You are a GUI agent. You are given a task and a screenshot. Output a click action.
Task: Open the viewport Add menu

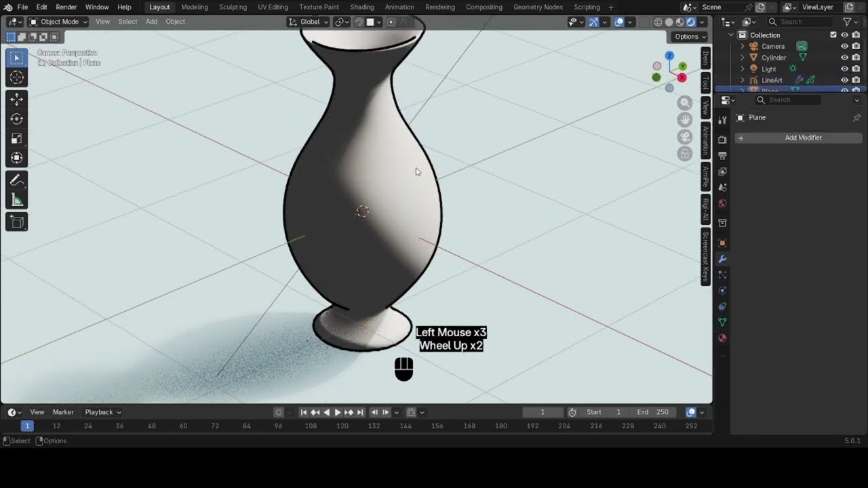click(151, 22)
